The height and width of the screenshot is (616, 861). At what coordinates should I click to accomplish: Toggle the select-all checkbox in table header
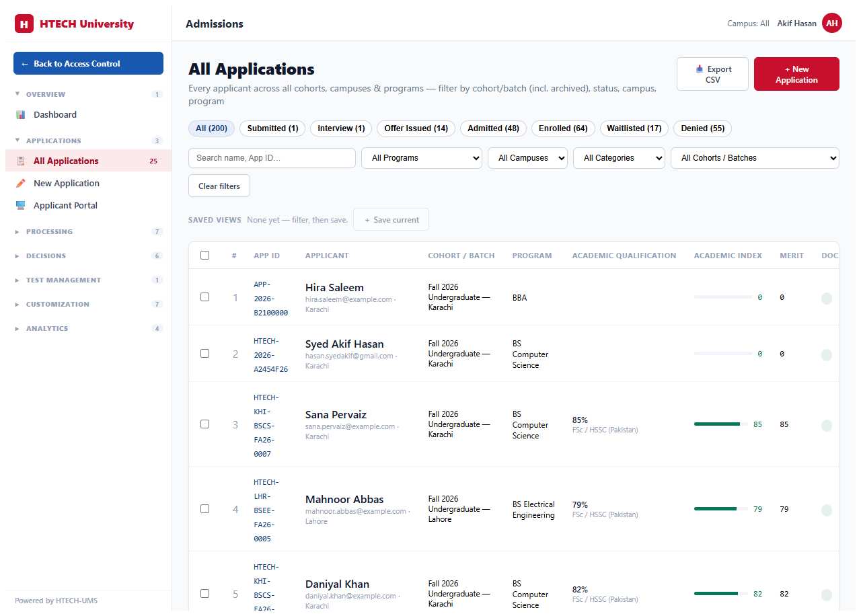(205, 255)
